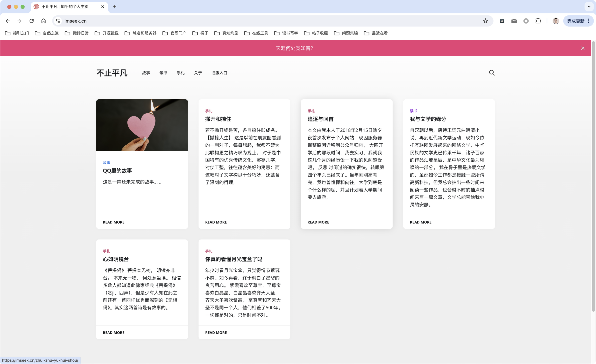Viewport: 596px width, 364px height.
Task: Open the mail extension icon
Action: pyautogui.click(x=514, y=21)
